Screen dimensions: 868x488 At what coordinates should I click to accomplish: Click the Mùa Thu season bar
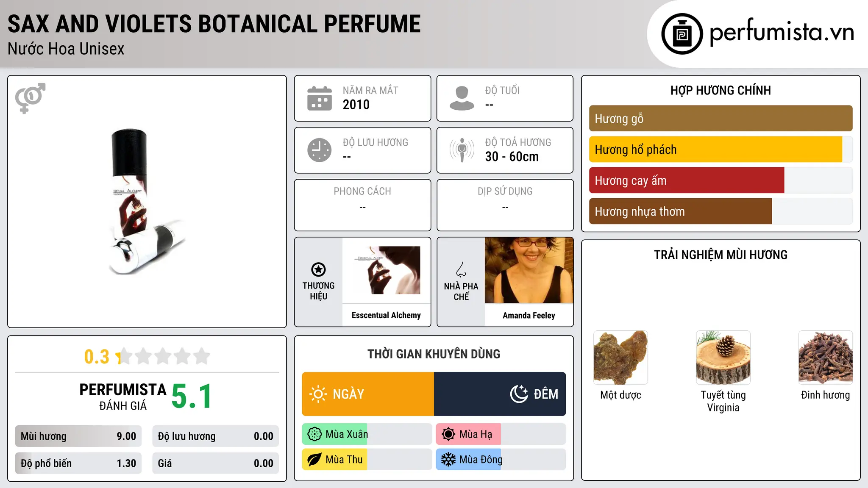pos(367,460)
